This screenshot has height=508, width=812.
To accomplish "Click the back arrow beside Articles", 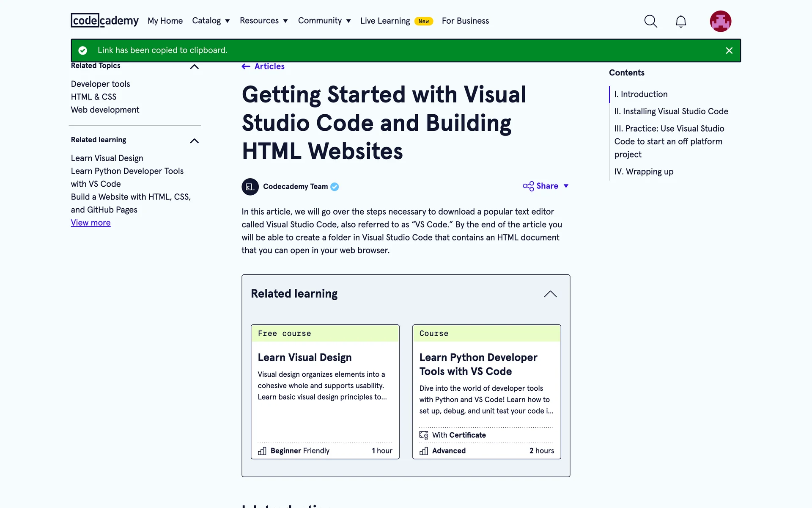I will tap(246, 66).
